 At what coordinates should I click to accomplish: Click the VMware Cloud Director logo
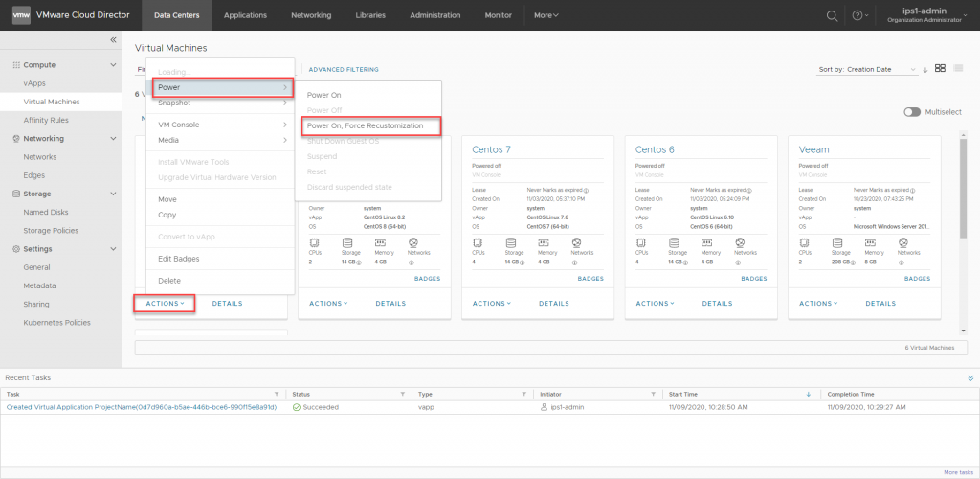(21, 15)
